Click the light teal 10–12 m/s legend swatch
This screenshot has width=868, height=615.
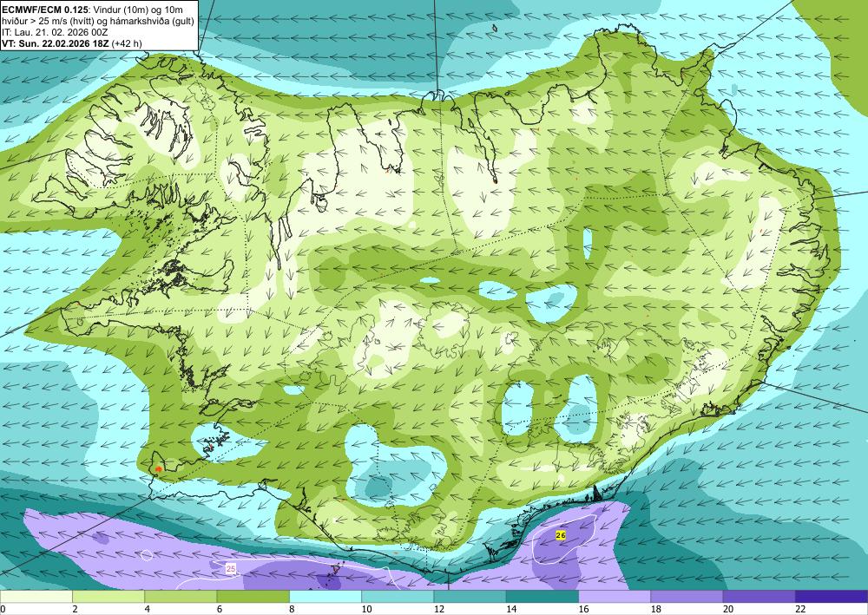click(398, 596)
